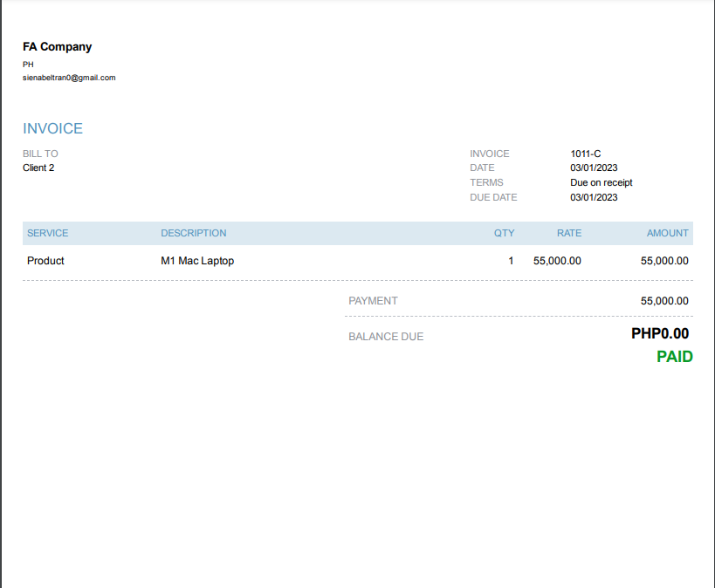Select the PHP0.00 balance amount
Image resolution: width=715 pixels, height=588 pixels.
point(660,333)
